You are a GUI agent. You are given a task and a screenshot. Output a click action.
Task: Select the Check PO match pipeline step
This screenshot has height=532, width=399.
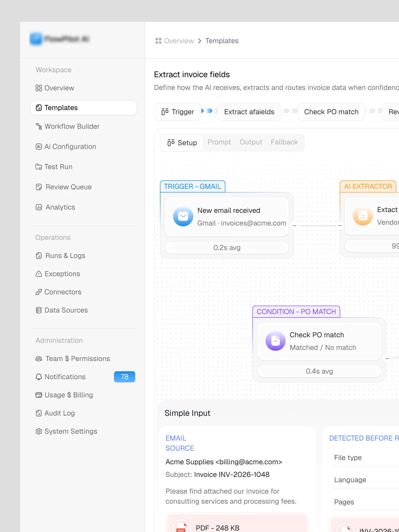pyautogui.click(x=331, y=112)
